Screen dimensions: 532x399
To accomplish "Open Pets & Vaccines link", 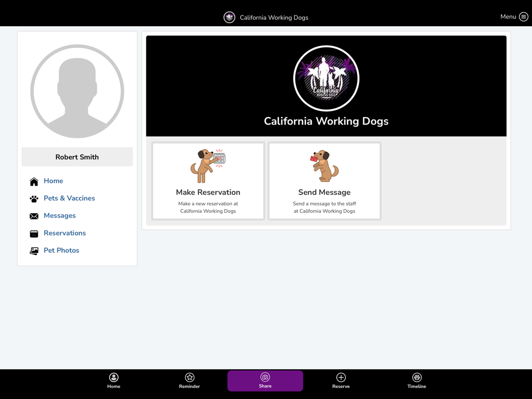I will pyautogui.click(x=69, y=198).
